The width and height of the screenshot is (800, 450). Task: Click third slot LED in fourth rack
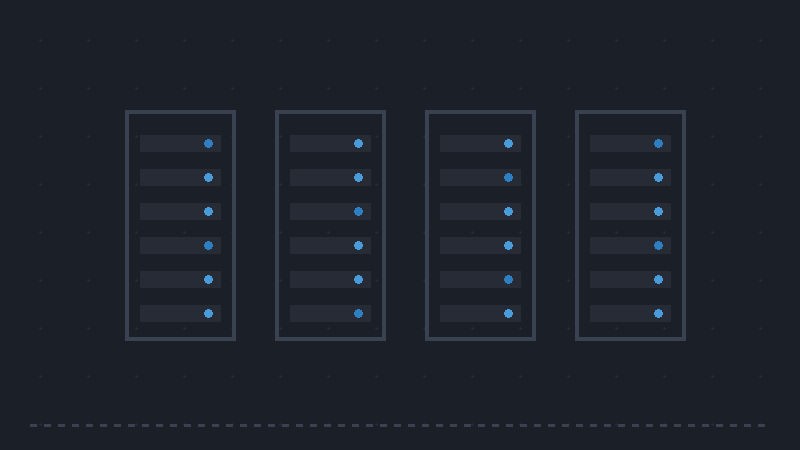click(659, 212)
